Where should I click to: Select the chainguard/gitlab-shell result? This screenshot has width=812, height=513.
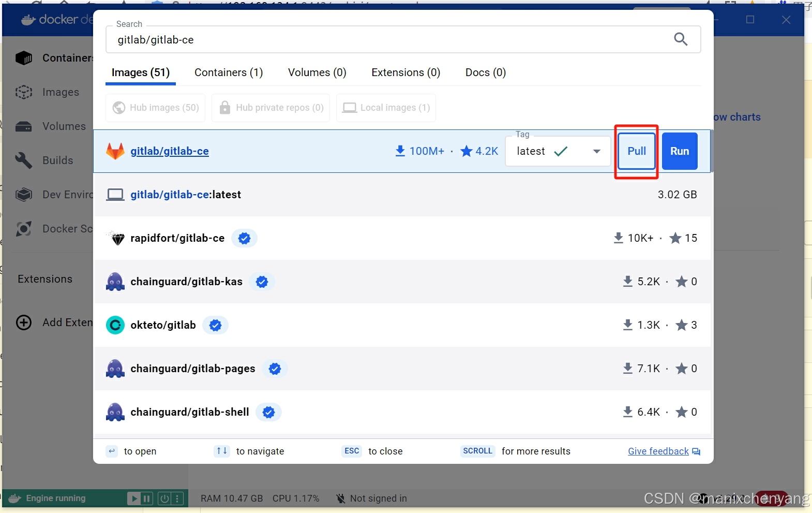[402, 412]
